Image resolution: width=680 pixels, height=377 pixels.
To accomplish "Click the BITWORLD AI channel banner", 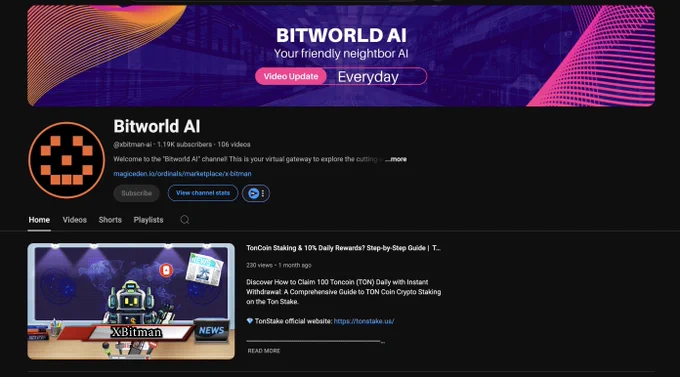I will pyautogui.click(x=341, y=56).
